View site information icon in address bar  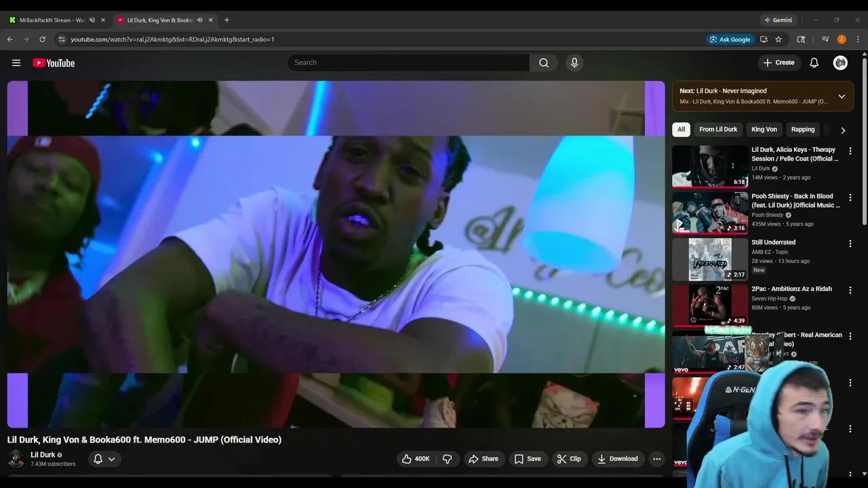tap(62, 39)
